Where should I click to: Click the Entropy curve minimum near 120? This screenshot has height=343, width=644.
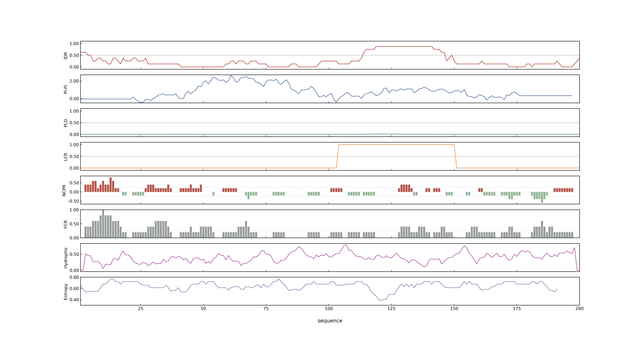pos(380,300)
